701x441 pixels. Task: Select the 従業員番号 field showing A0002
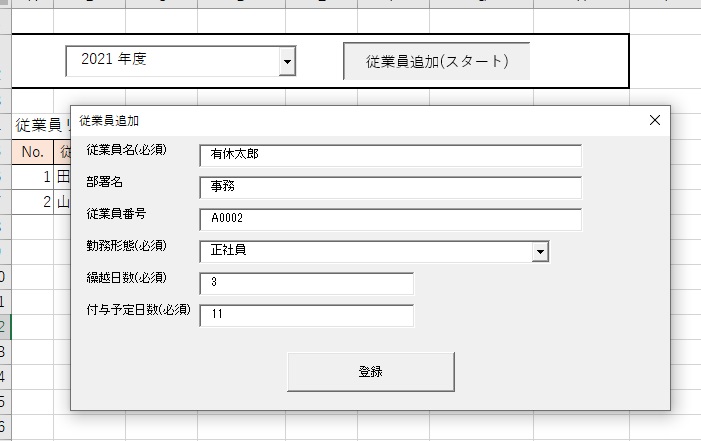click(390, 219)
